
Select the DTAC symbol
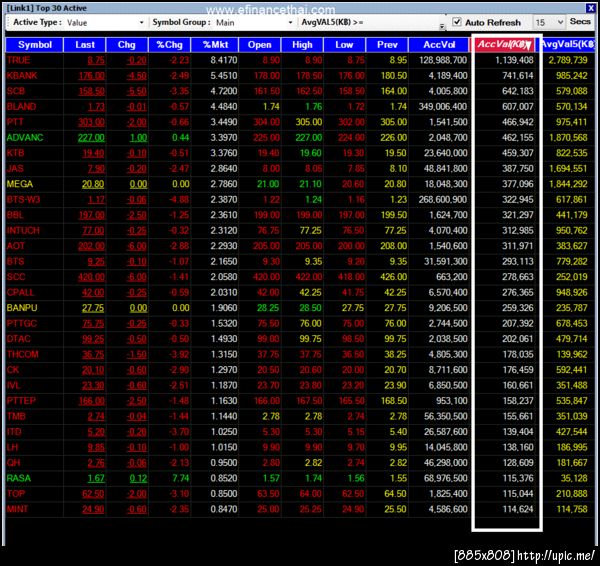coord(18,339)
